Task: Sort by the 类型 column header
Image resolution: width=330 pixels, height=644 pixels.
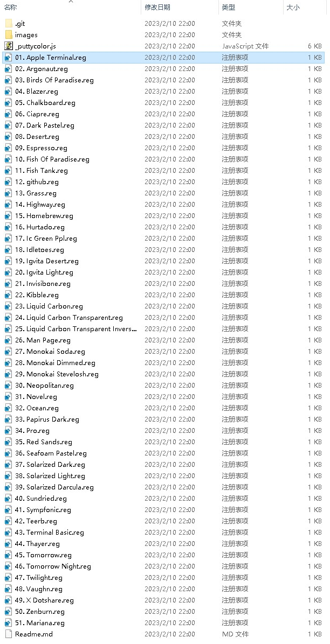Action: pyautogui.click(x=229, y=8)
